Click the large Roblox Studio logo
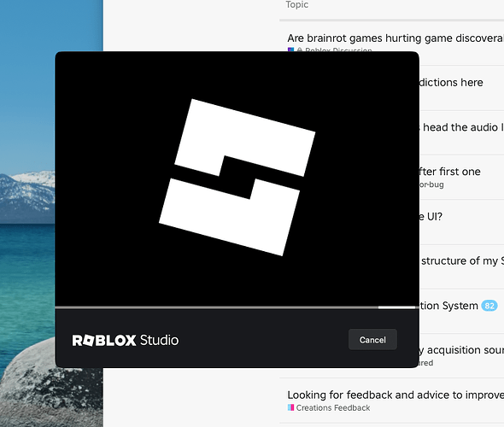 [237, 177]
